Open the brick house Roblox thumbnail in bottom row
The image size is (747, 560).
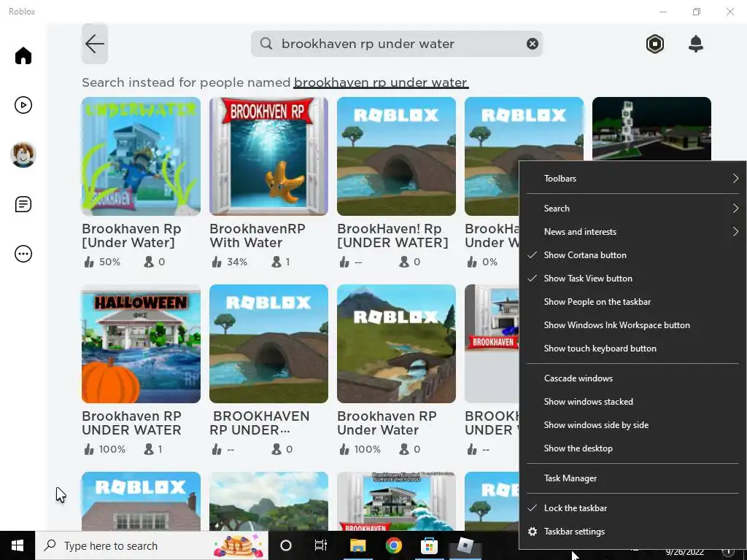click(141, 502)
